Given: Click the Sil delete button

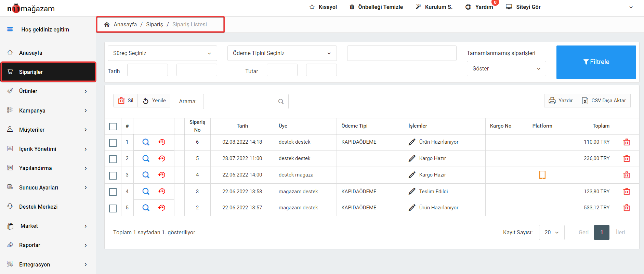Looking at the screenshot, I should tap(126, 101).
